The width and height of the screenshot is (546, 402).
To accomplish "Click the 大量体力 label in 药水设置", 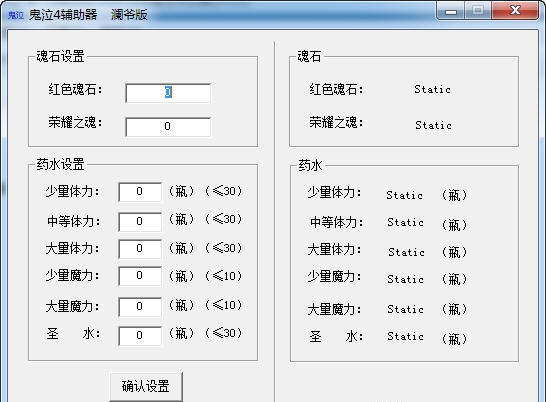I will point(72,249).
